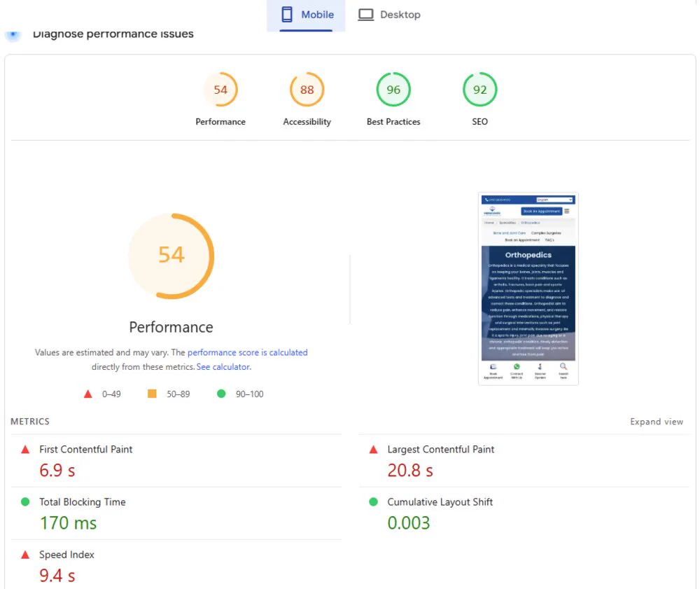Click 'Expand view' in the Metrics section
The height and width of the screenshot is (589, 700).
657,422
